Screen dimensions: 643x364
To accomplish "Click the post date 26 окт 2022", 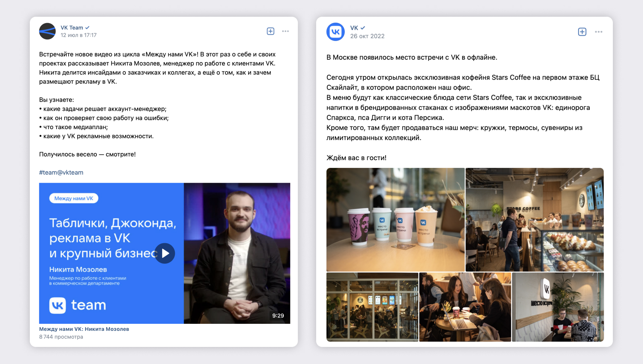I will tap(367, 36).
